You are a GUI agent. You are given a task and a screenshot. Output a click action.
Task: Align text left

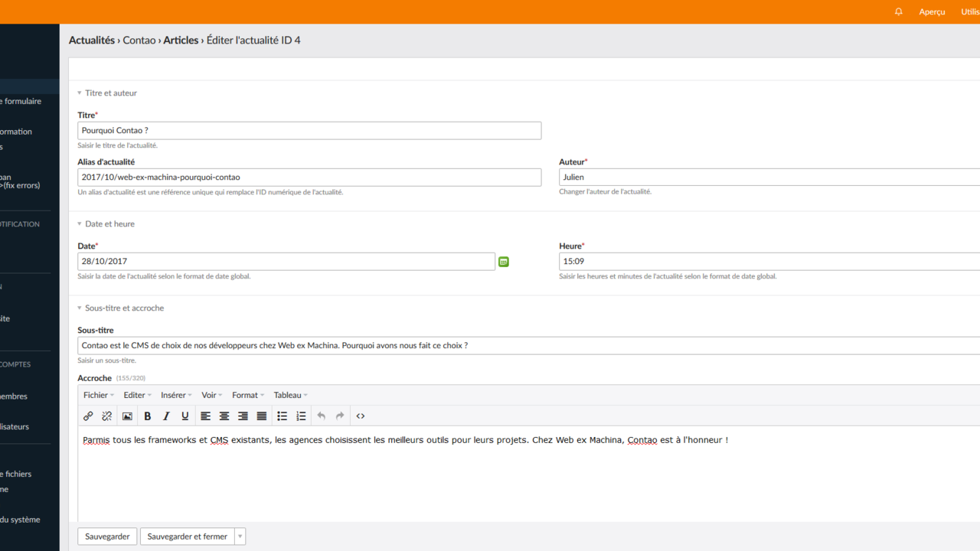point(205,416)
